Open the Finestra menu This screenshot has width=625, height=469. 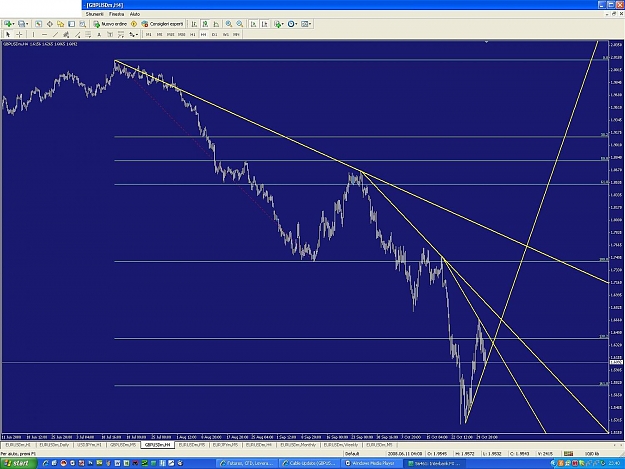click(x=116, y=14)
